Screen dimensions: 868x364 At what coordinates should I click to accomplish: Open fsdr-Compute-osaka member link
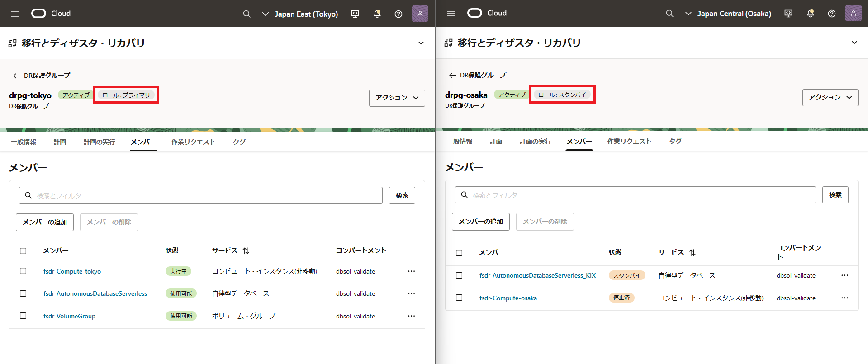click(508, 298)
